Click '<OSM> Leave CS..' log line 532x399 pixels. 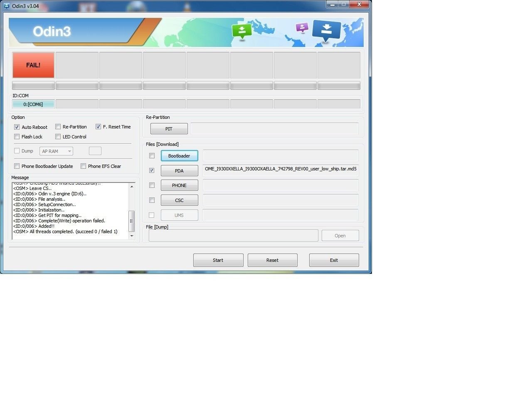(x=32, y=188)
